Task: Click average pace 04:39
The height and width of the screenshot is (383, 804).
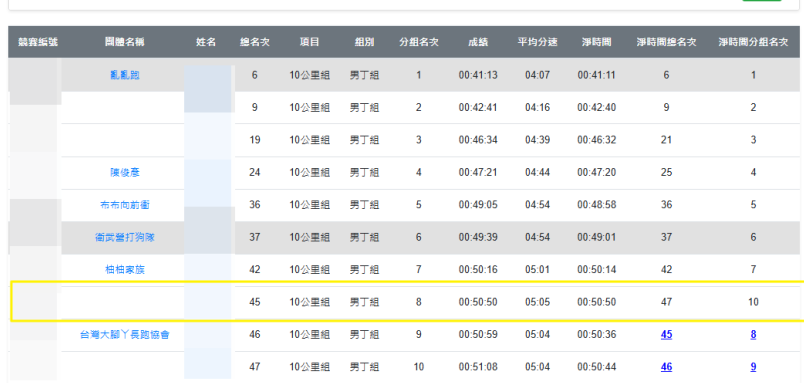Action: tap(537, 140)
